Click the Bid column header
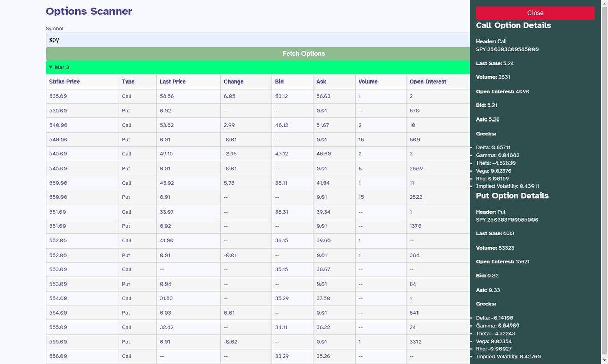Screen dimensions: 608x364 coord(279,82)
